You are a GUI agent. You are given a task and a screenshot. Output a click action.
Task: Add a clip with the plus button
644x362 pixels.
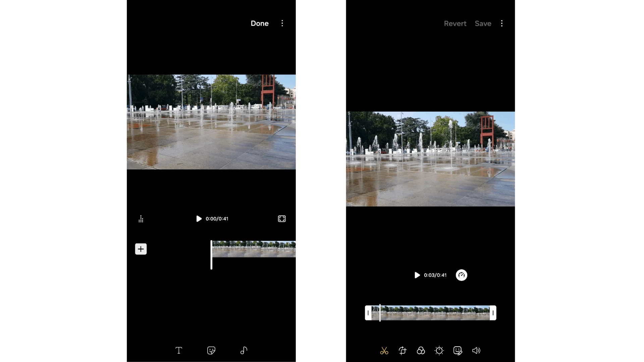point(141,249)
